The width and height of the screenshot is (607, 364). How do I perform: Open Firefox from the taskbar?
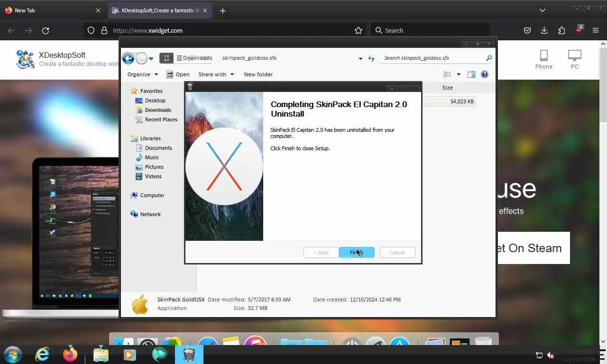point(70,355)
